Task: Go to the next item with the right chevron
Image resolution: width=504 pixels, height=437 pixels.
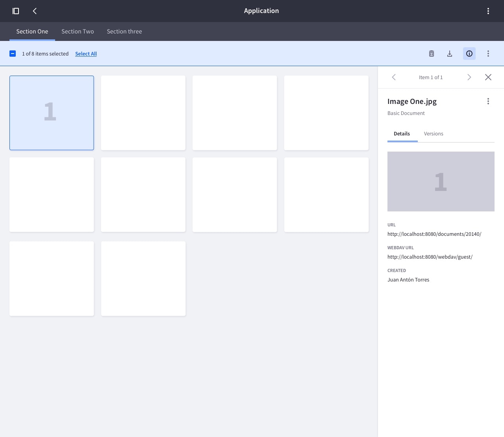Action: (x=469, y=77)
